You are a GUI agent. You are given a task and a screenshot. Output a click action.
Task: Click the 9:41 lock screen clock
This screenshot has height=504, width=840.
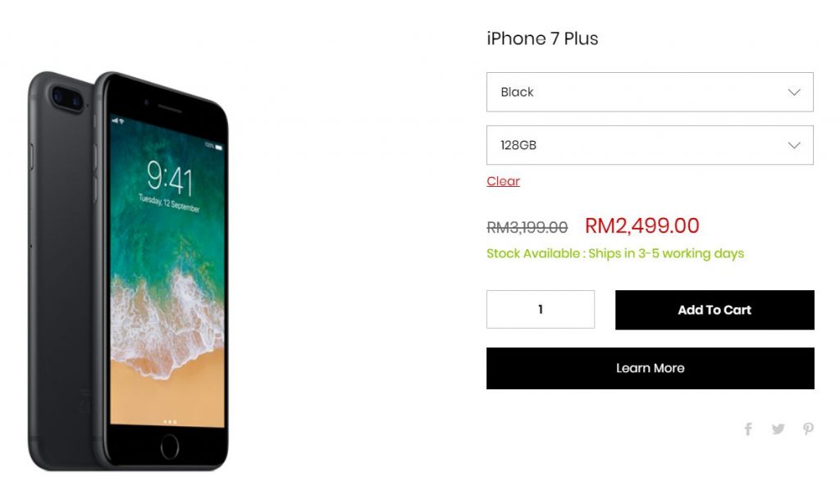tap(169, 178)
